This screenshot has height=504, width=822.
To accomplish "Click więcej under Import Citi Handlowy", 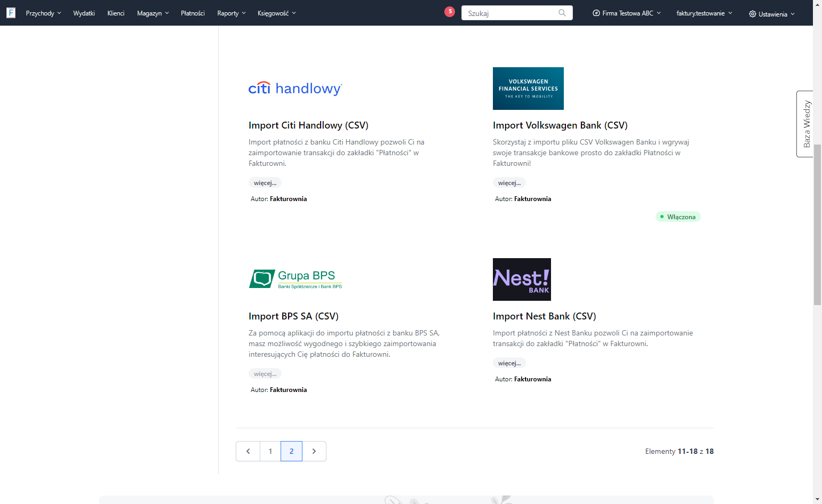I will tap(265, 182).
